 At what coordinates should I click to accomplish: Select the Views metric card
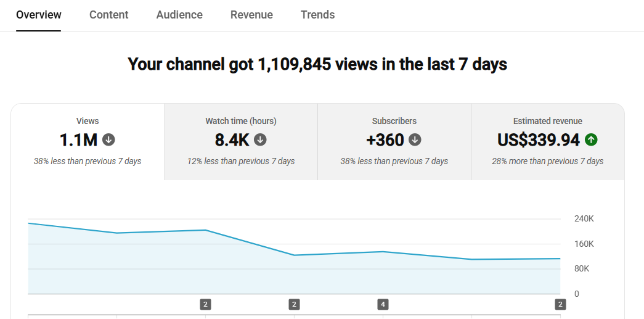(88, 142)
